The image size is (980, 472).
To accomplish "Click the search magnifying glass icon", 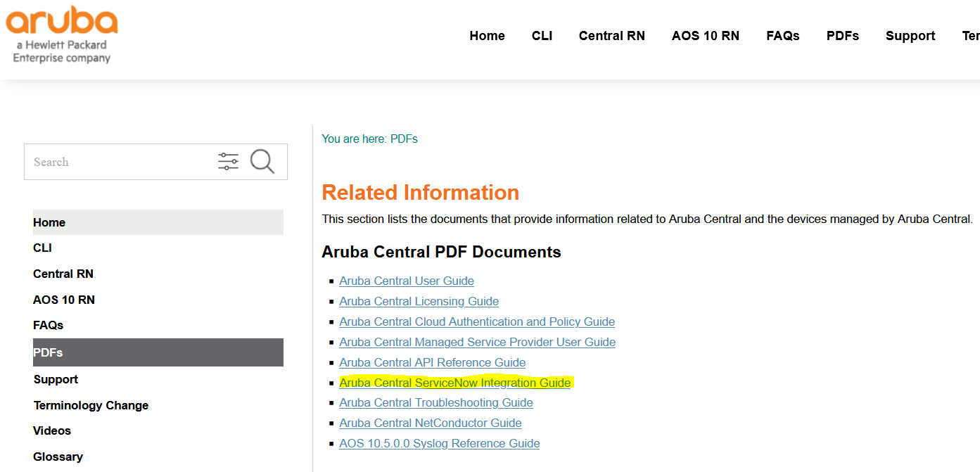I will pyautogui.click(x=262, y=161).
